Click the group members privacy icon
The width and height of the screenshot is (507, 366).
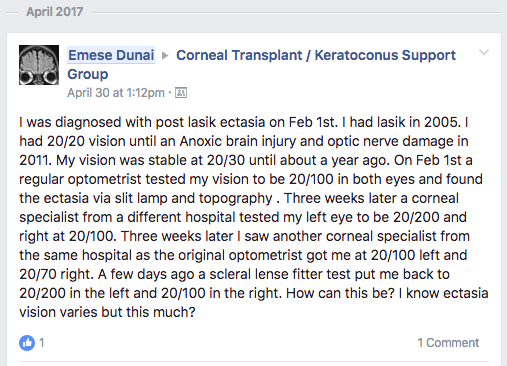[181, 93]
